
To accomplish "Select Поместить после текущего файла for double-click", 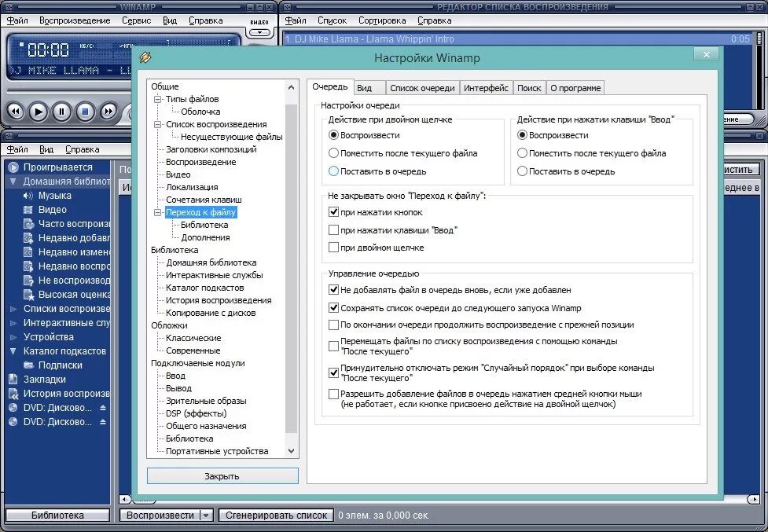I will click(x=333, y=153).
